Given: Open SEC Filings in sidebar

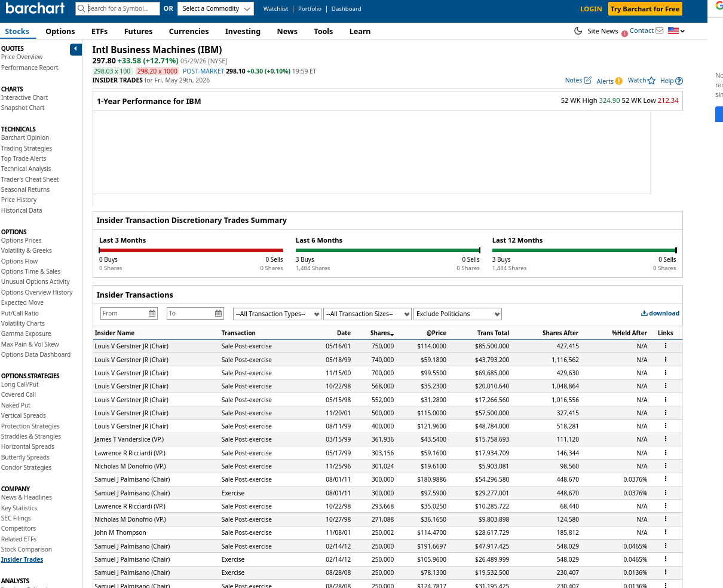Looking at the screenshot, I should (x=16, y=518).
